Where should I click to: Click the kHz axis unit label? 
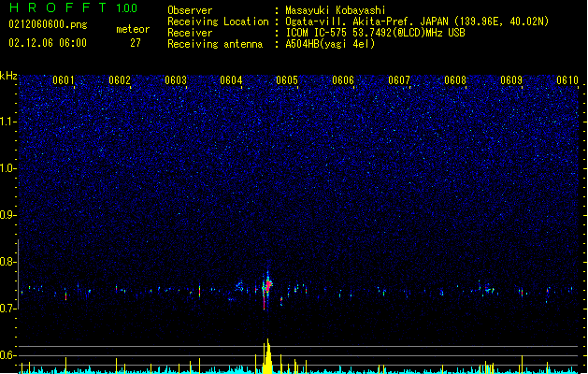click(8, 76)
